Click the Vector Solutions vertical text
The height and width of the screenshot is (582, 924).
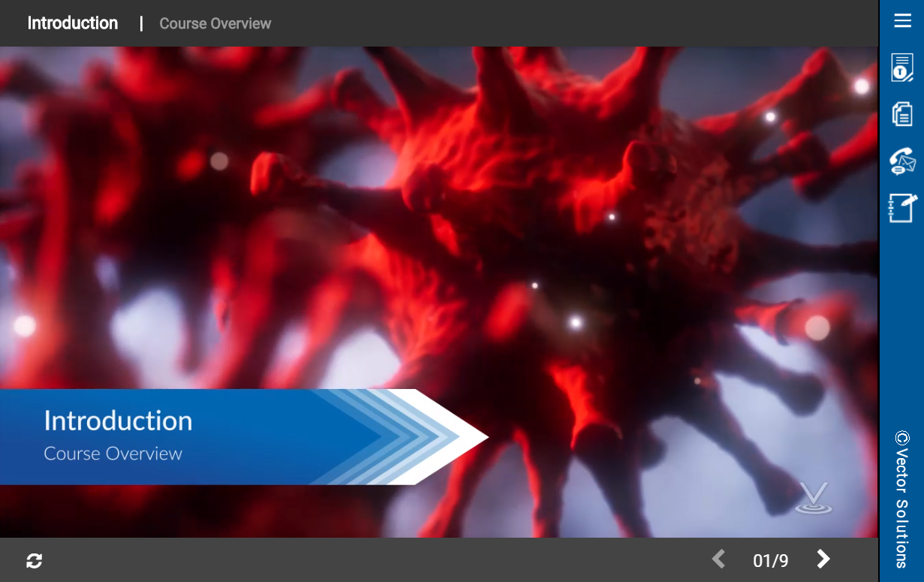click(x=902, y=508)
